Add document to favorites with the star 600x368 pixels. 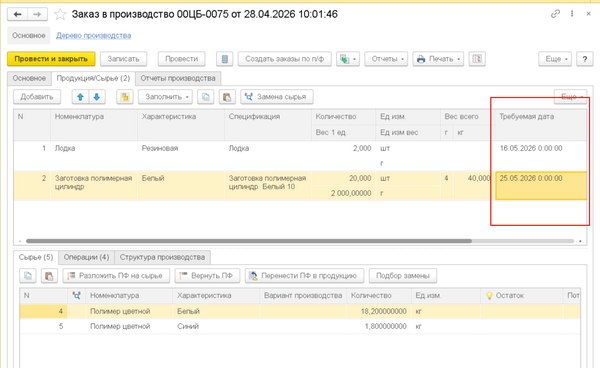[x=60, y=15]
